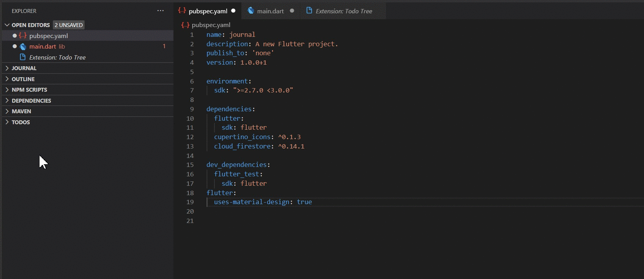Viewport: 644px width, 279px height.
Task: Open pubspec.yaml from Open Editors list
Action: 49,36
